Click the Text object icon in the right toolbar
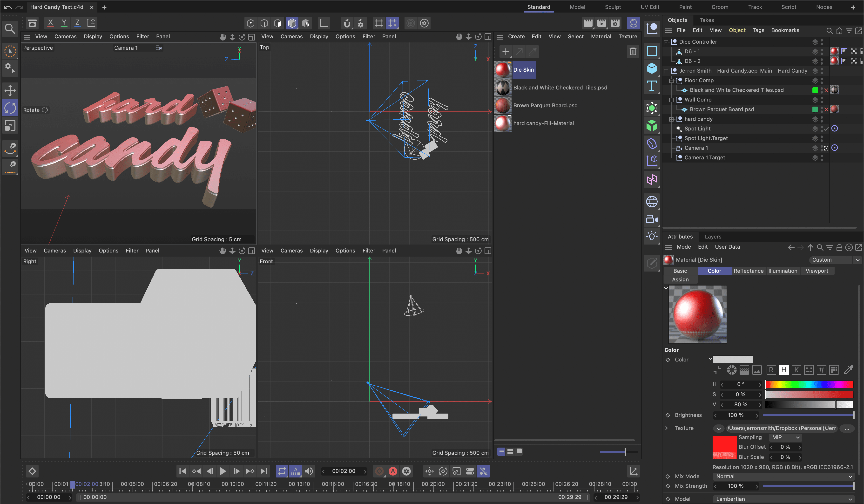864x504 pixels. [x=652, y=86]
